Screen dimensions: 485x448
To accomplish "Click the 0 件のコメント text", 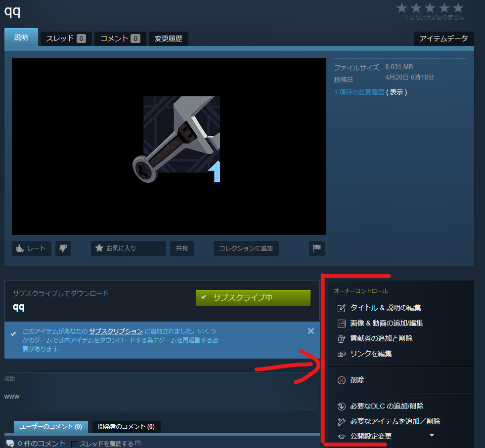I will pyautogui.click(x=42, y=444).
